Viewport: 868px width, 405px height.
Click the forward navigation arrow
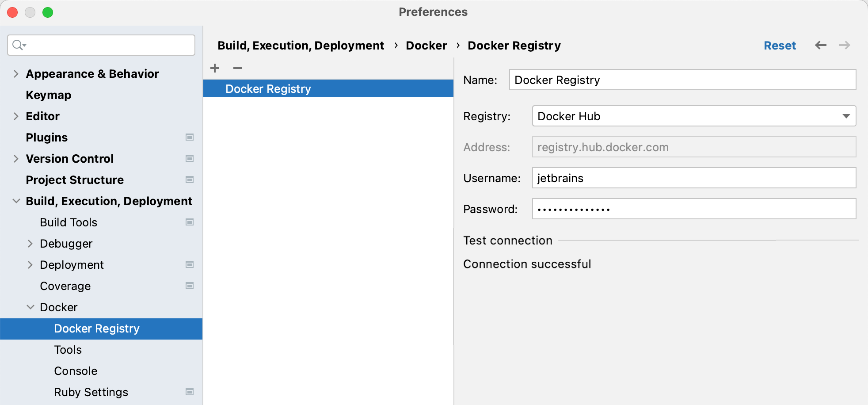[844, 45]
